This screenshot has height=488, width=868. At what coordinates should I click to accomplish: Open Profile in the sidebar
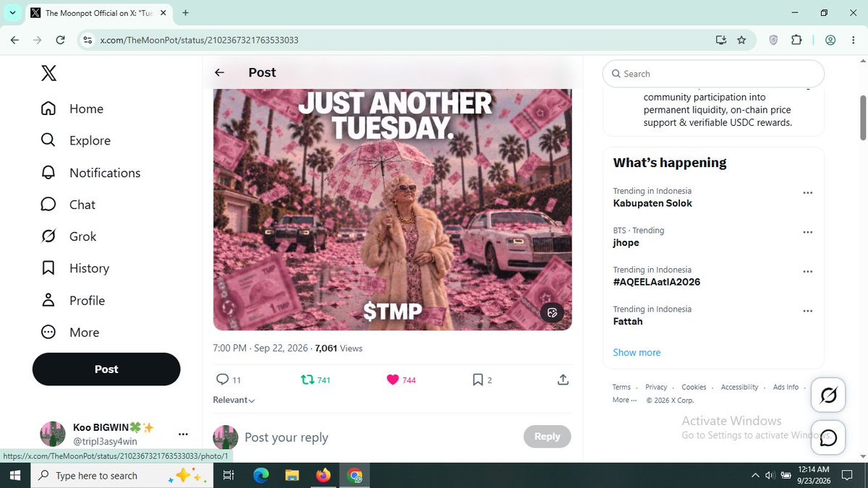coord(73,300)
